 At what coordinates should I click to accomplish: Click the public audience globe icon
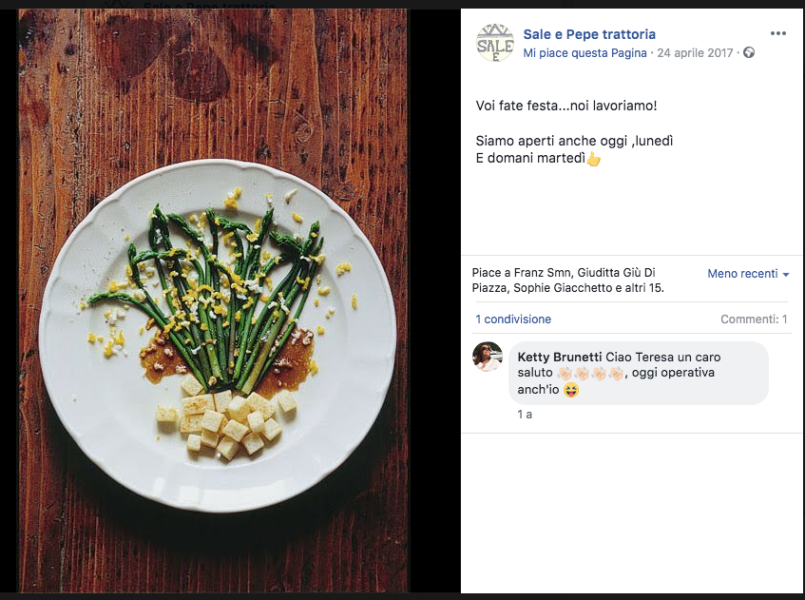[x=749, y=53]
